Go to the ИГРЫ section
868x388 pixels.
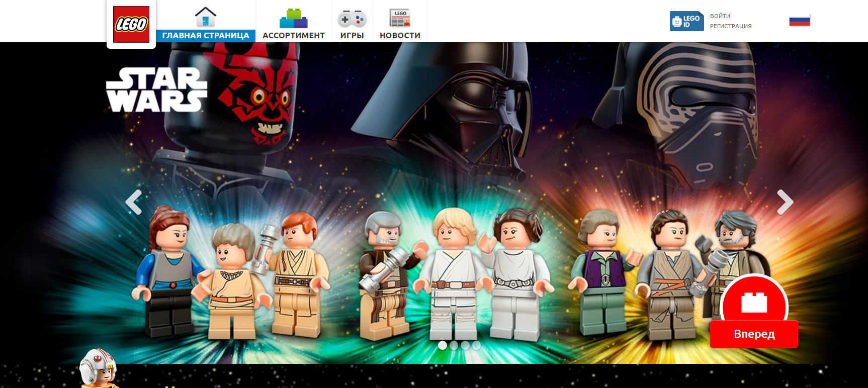click(x=352, y=36)
